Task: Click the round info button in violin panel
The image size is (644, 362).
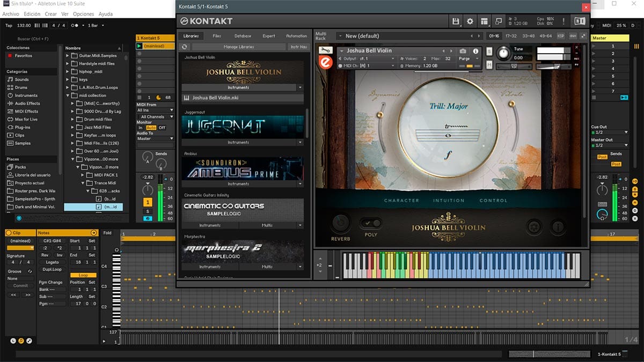Action: tap(558, 227)
